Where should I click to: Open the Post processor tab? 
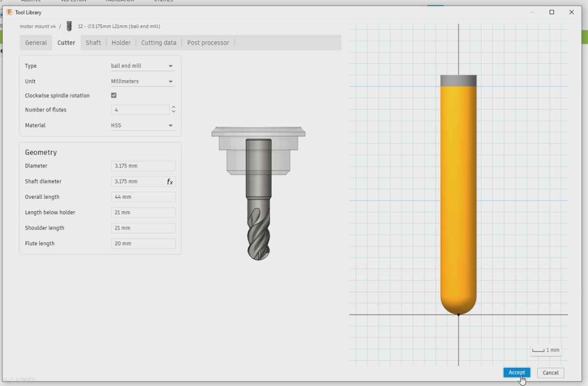click(208, 43)
